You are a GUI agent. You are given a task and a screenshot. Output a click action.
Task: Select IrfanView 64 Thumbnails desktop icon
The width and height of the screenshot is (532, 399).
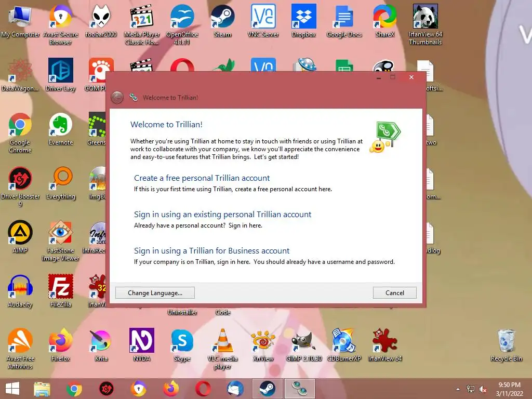(x=425, y=25)
